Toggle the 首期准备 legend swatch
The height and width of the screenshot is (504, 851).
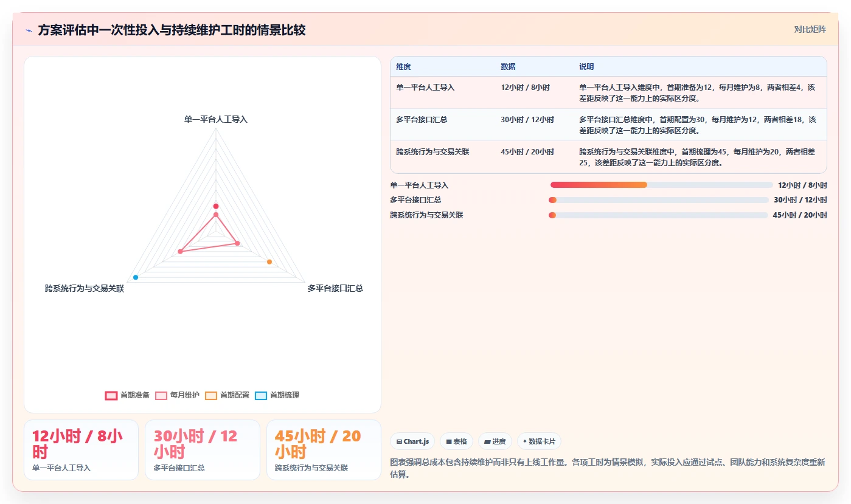pyautogui.click(x=111, y=395)
